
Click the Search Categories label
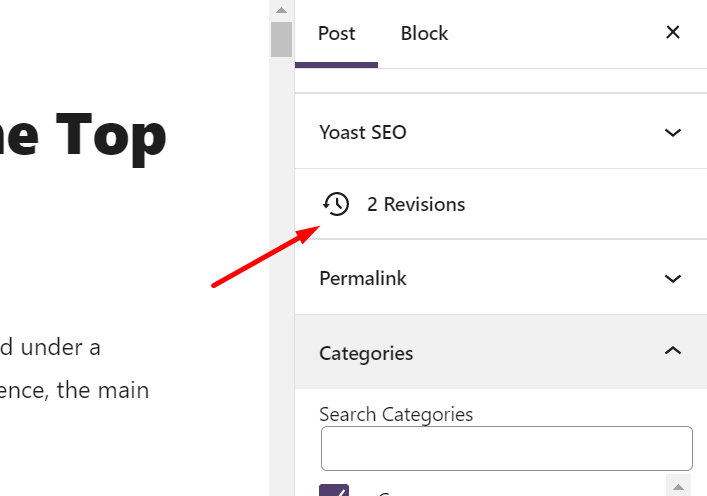396,414
